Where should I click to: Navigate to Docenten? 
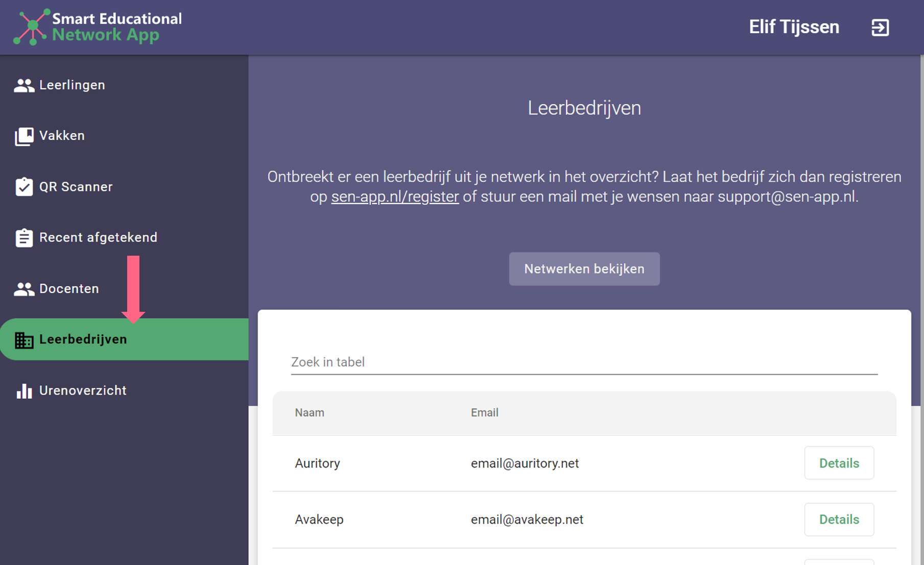click(124, 288)
